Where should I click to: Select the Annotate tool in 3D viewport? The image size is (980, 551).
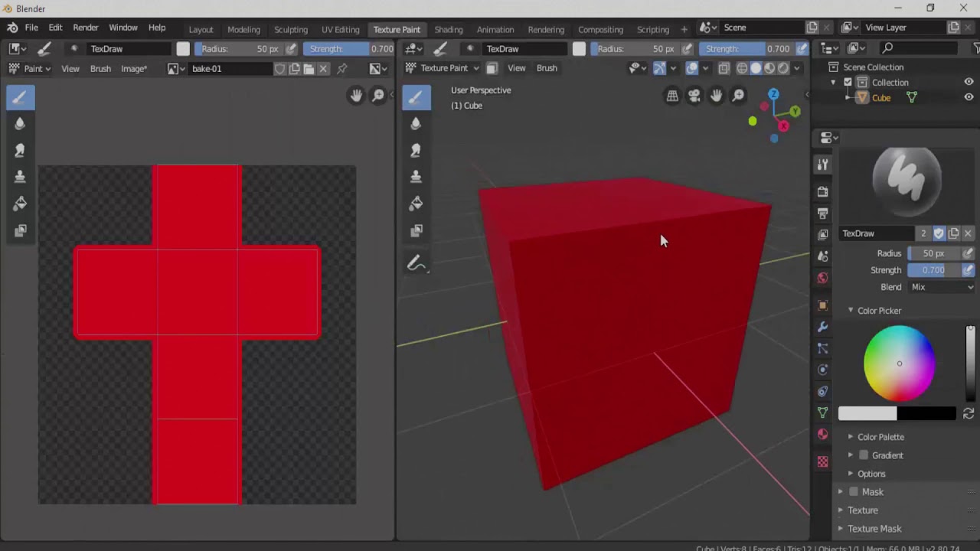(416, 263)
